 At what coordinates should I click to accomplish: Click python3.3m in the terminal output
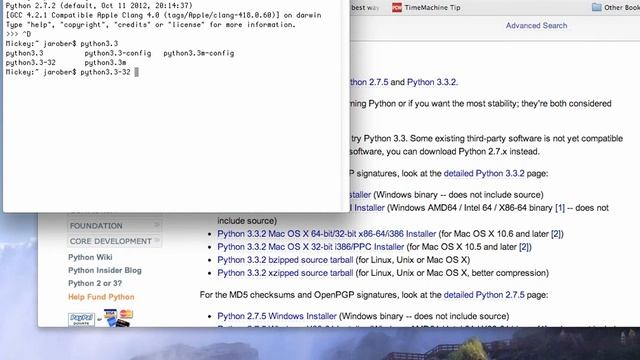(105, 62)
